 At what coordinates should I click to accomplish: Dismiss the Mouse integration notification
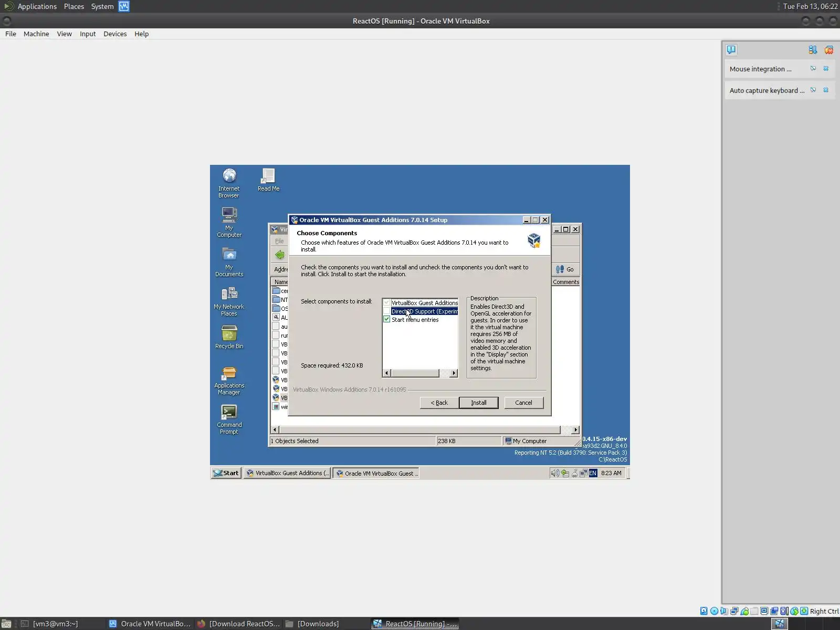(x=826, y=69)
